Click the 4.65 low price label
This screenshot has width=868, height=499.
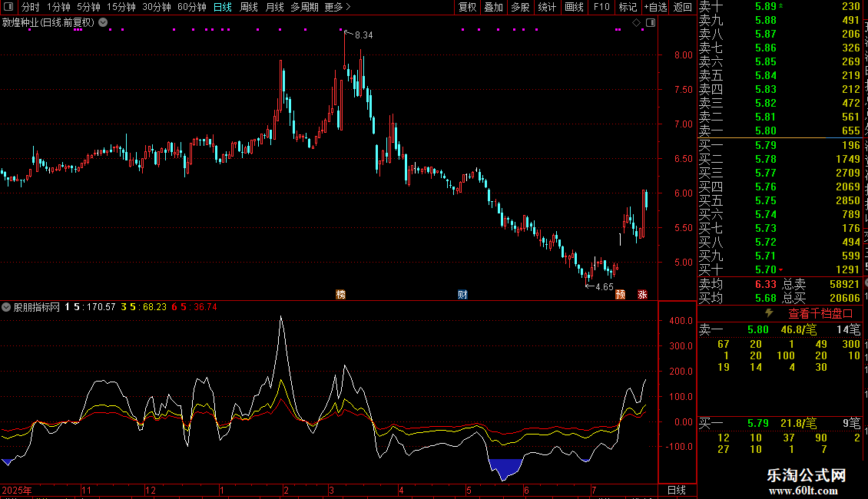[604, 286]
